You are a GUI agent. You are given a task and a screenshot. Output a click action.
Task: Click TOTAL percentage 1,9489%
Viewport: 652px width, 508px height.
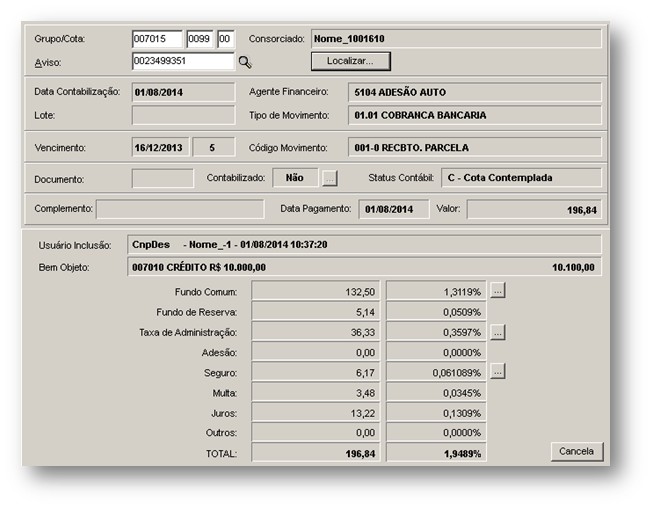(x=436, y=453)
